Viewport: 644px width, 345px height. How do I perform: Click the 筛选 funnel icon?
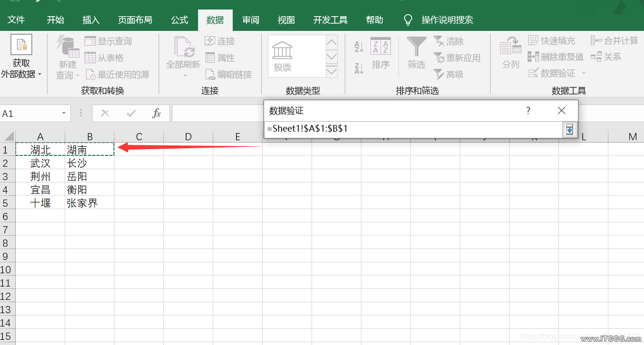(417, 47)
